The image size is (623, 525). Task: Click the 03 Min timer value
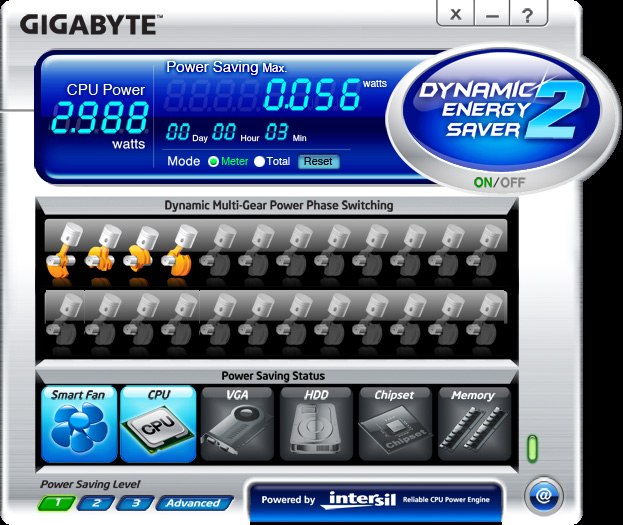pyautogui.click(x=277, y=132)
